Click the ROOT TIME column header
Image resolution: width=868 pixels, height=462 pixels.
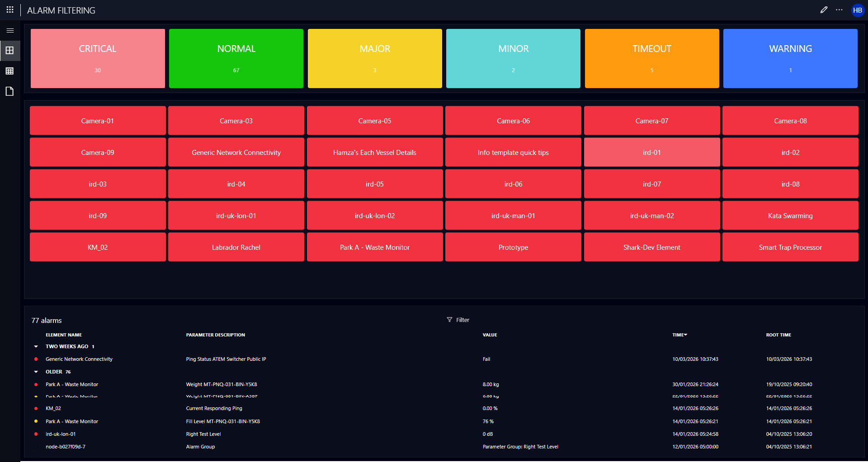[x=778, y=335]
